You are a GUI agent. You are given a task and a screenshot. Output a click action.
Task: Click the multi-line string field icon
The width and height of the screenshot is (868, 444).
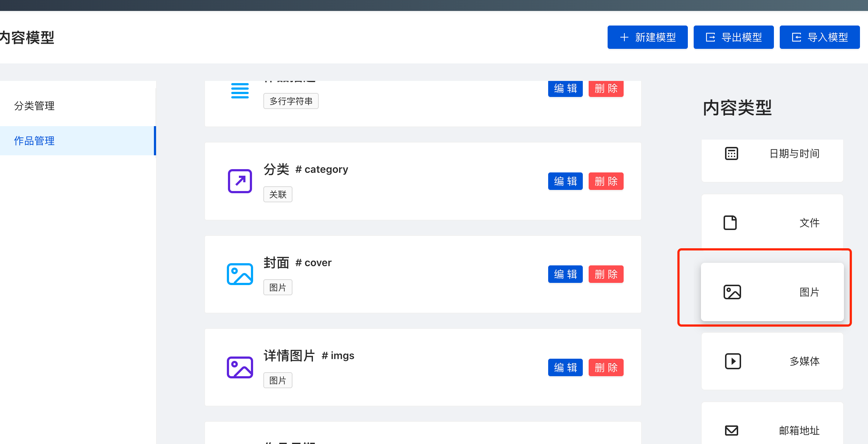pyautogui.click(x=240, y=91)
